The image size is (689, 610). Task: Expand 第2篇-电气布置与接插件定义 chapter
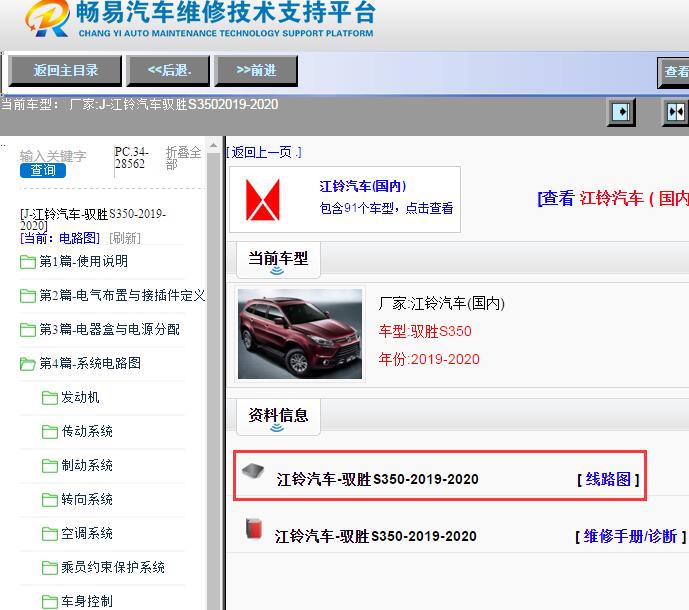[x=28, y=296]
